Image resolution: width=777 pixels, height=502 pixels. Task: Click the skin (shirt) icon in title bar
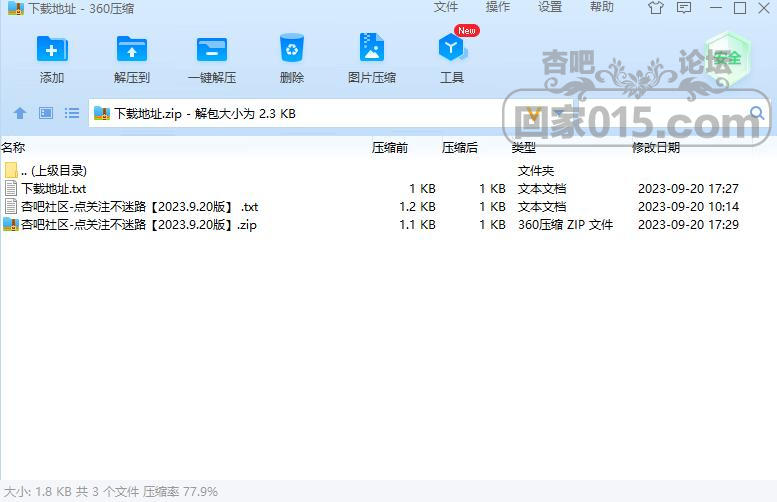click(656, 8)
